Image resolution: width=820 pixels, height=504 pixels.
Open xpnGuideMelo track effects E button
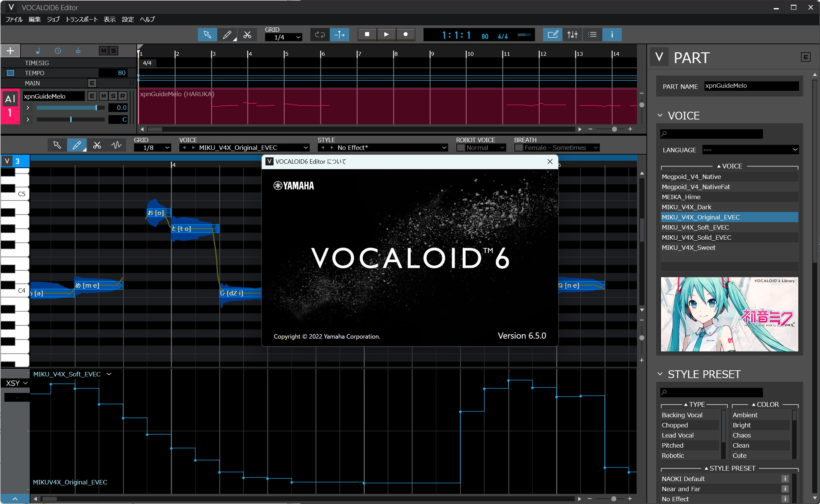pyautogui.click(x=92, y=96)
